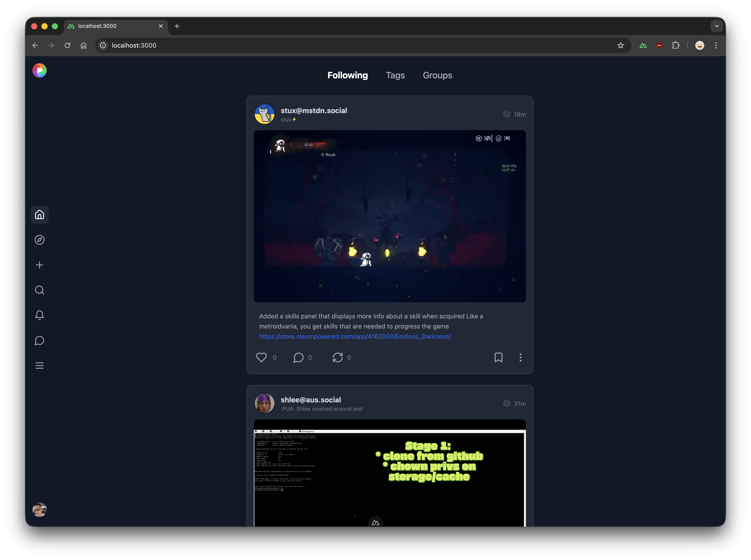Viewport: 751px width, 560px height.
Task: Click the Pixelfed colorful logo
Action: point(40,70)
